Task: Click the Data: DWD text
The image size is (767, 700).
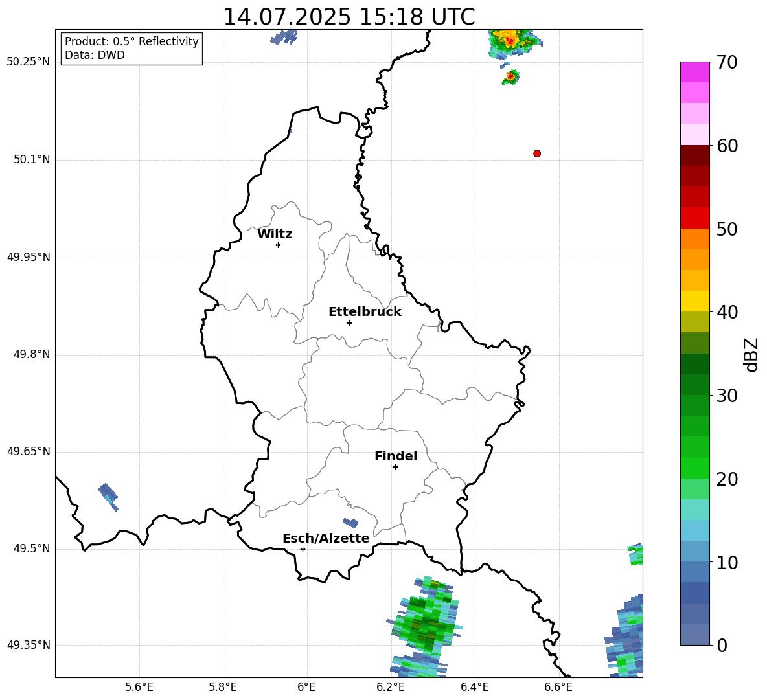Action: point(95,55)
